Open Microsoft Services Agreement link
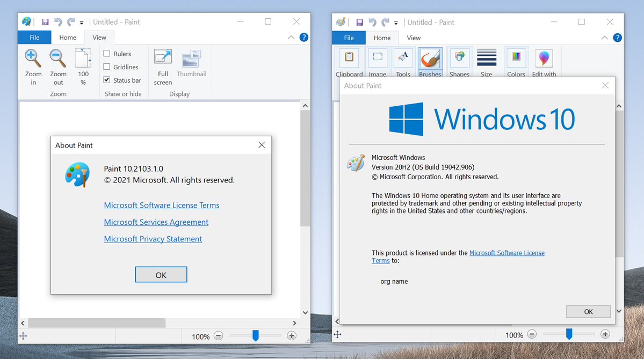The height and width of the screenshot is (359, 644). pos(156,222)
